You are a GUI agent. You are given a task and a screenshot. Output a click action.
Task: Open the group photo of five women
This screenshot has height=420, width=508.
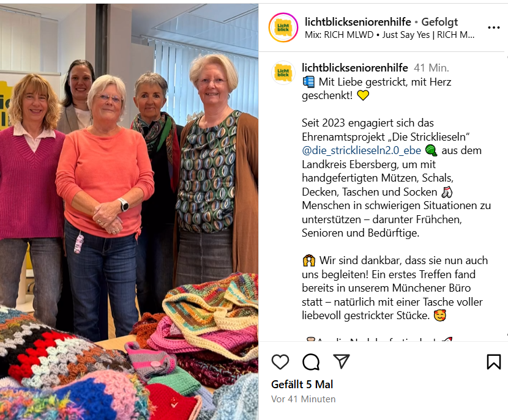click(x=129, y=212)
